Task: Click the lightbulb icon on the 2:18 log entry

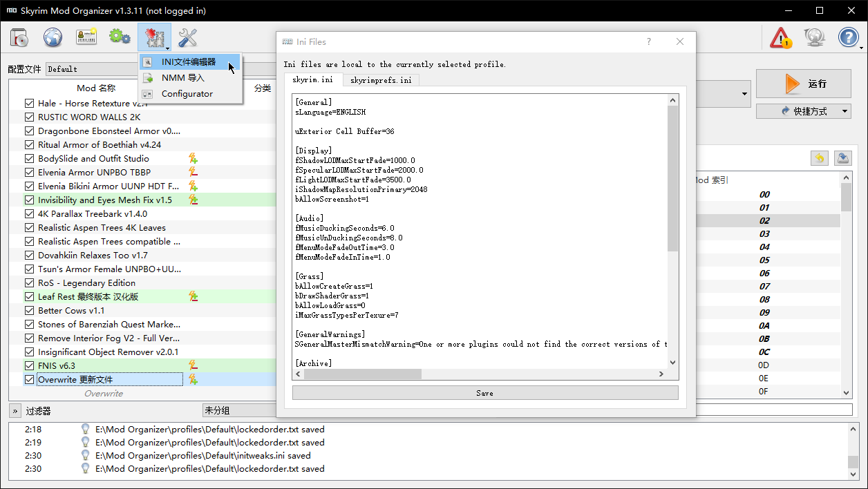Action: pyautogui.click(x=86, y=430)
